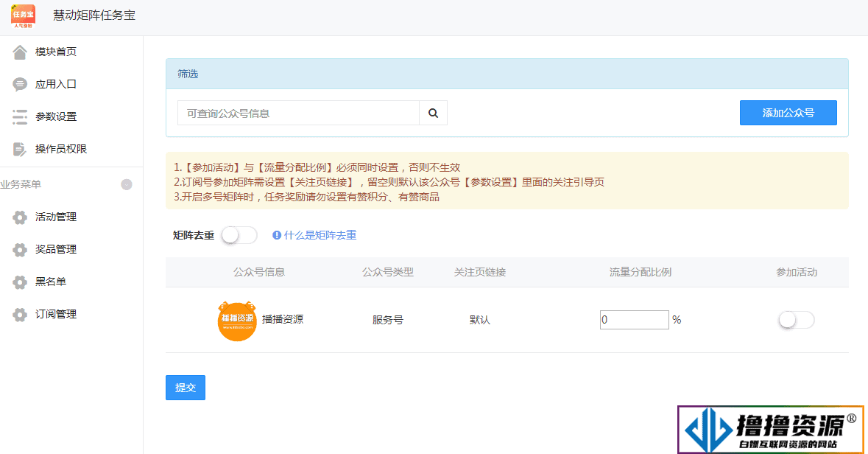868x454 pixels.
Task: Click the info icon before 什么是矩阵去重
Action: 277,235
